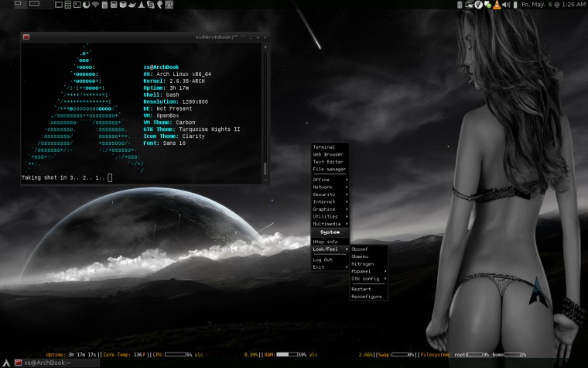Open the system monitor graph launcher

[x=169, y=5]
